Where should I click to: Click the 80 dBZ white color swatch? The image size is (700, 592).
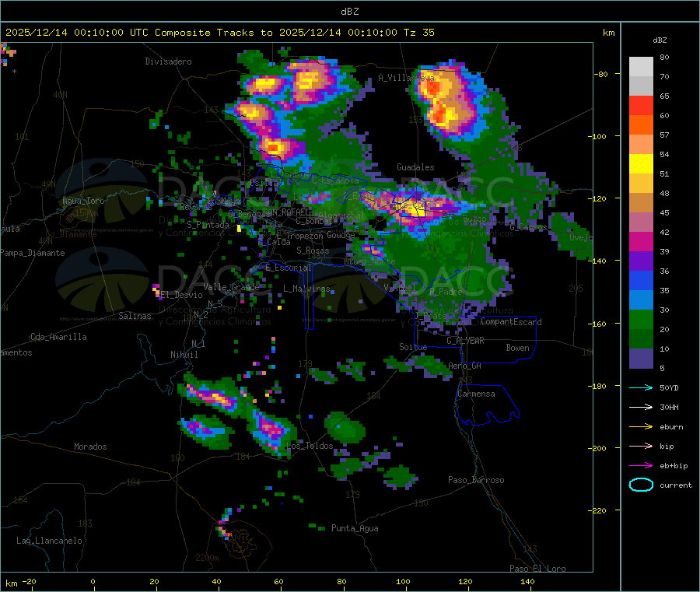[x=641, y=67]
